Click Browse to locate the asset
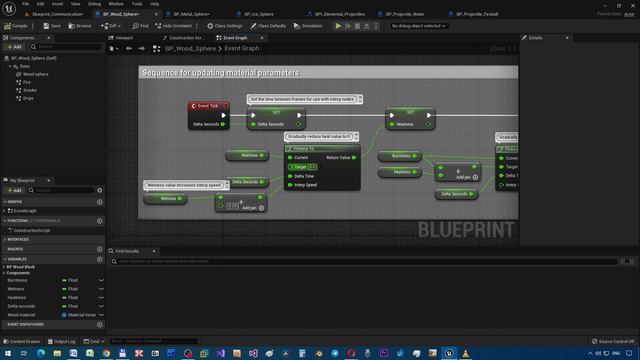This screenshot has width=640, height=360. coord(80,26)
